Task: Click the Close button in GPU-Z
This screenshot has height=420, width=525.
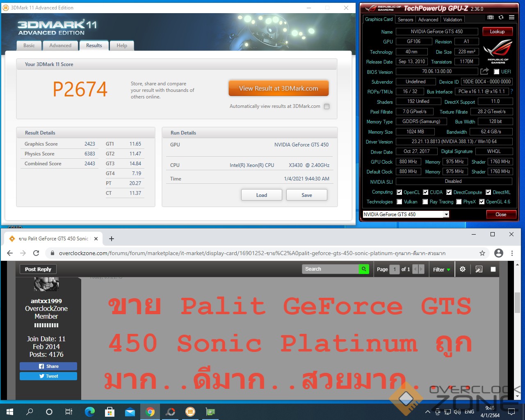Action: [501, 214]
